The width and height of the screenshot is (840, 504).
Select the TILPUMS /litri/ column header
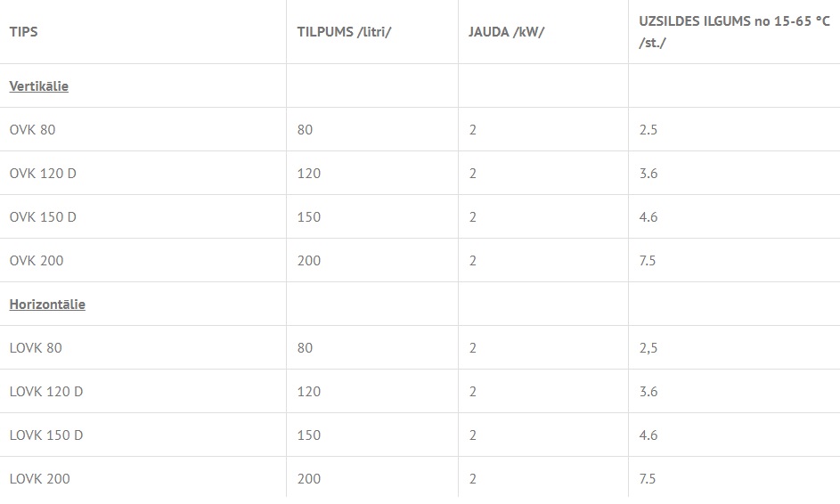point(344,31)
